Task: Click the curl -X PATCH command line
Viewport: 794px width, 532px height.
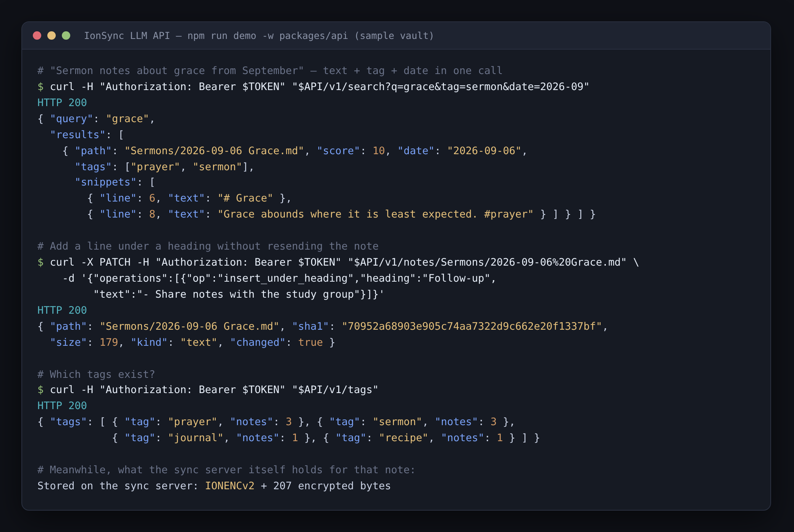Action: [338, 262]
